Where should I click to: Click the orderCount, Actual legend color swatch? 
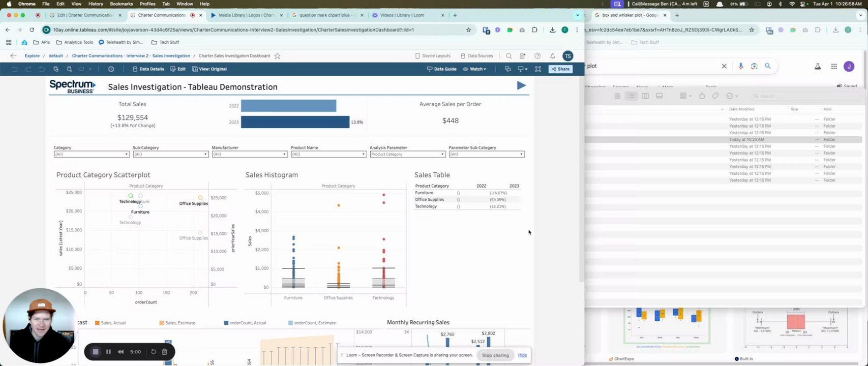(x=226, y=323)
